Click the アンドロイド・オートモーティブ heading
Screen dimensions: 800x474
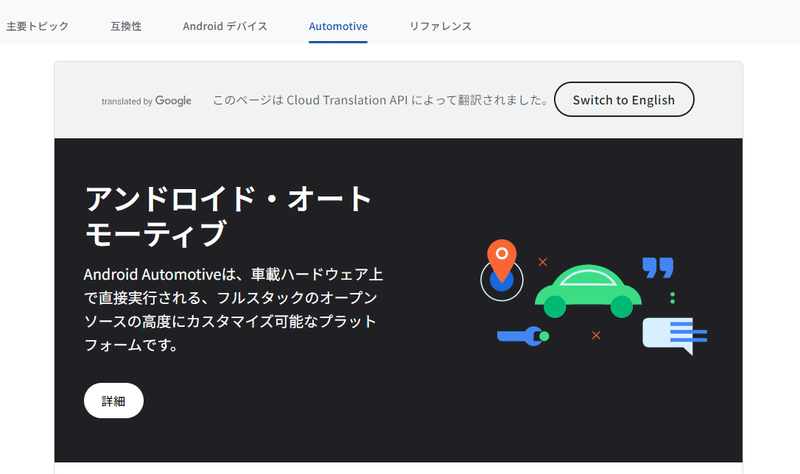229,216
